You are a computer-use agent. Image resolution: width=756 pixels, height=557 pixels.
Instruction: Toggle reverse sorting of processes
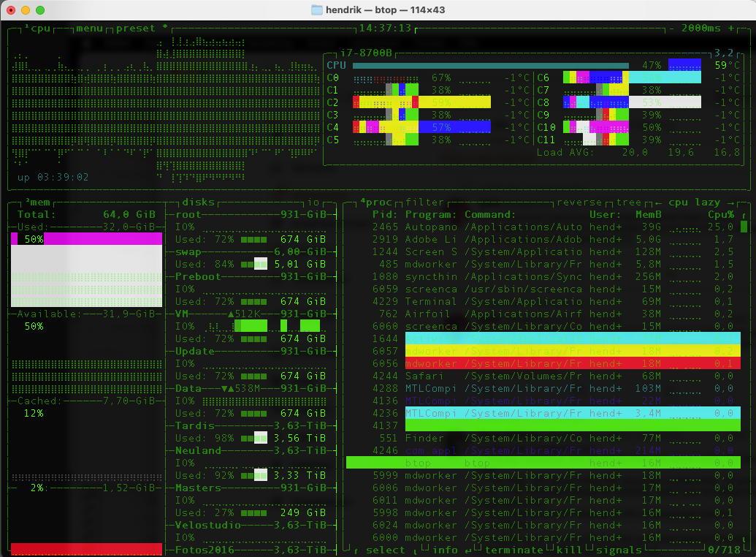click(579, 202)
